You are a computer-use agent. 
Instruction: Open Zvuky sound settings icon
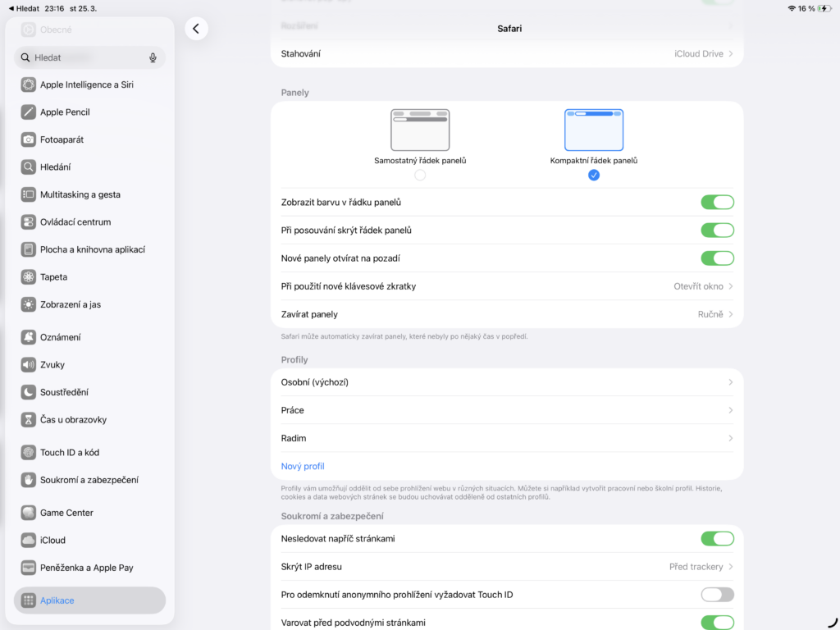[29, 365]
